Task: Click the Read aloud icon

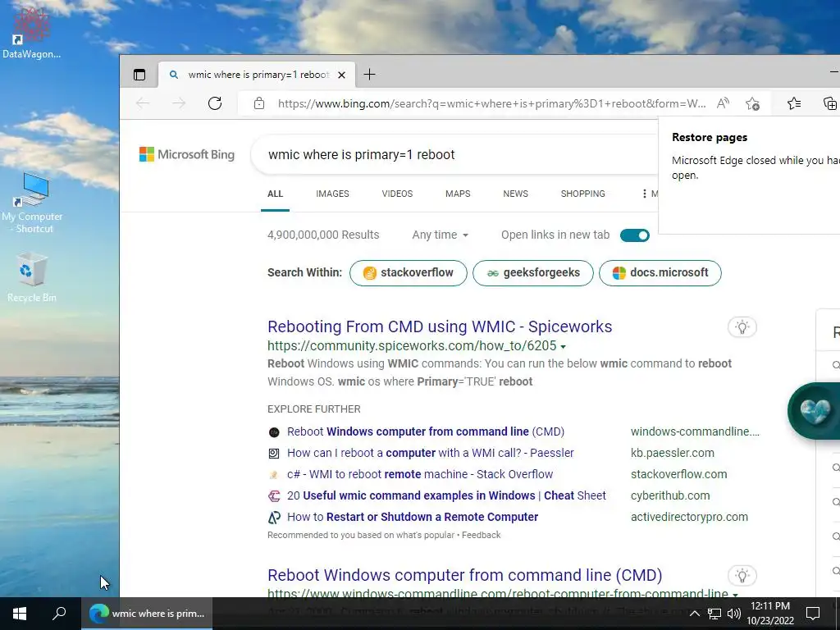Action: 723,103
